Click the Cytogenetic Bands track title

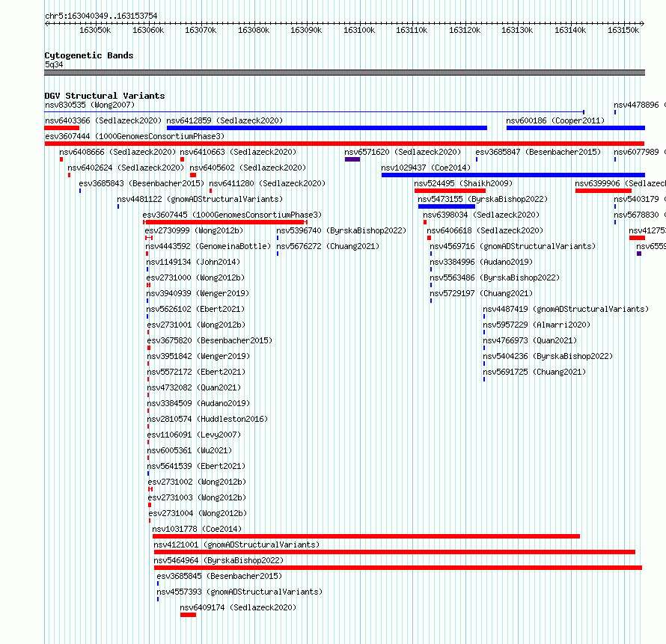(x=89, y=55)
